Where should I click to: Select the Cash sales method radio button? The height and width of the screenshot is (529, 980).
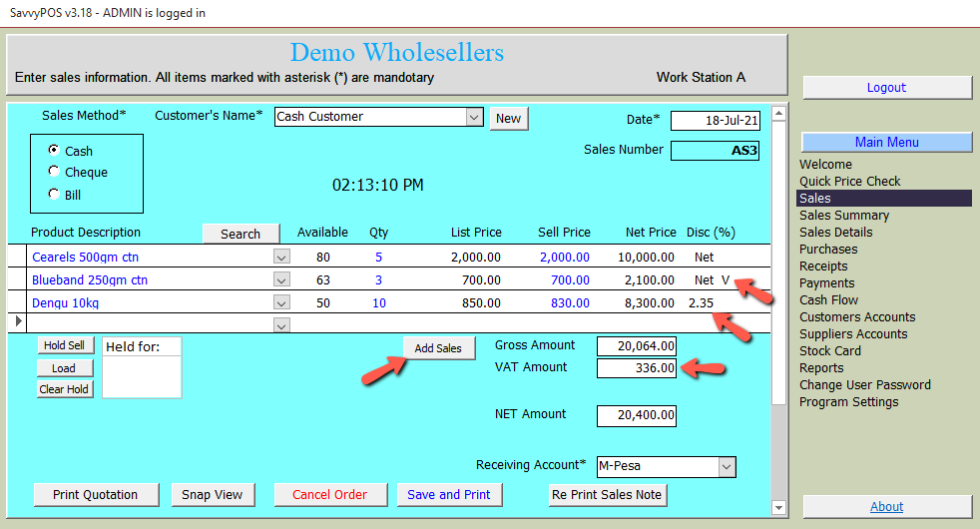coord(54,150)
